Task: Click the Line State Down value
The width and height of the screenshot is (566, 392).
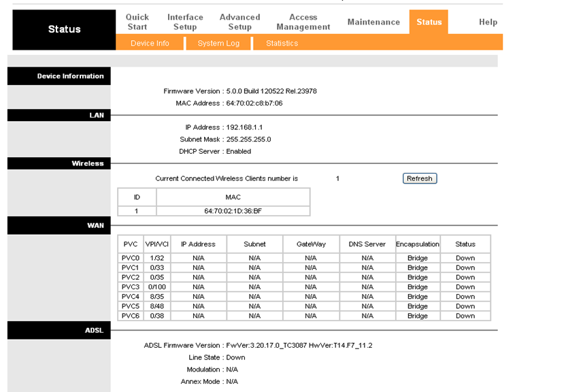Action: pyautogui.click(x=235, y=357)
